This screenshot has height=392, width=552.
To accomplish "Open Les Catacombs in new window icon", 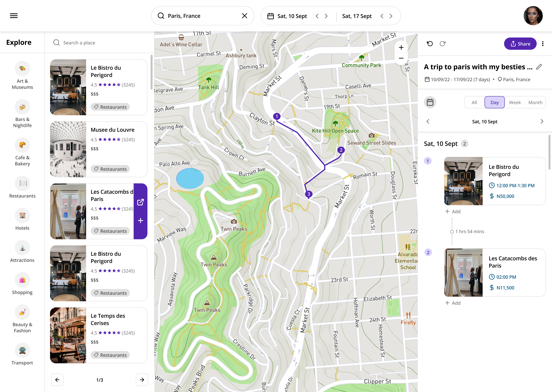I will point(140,202).
